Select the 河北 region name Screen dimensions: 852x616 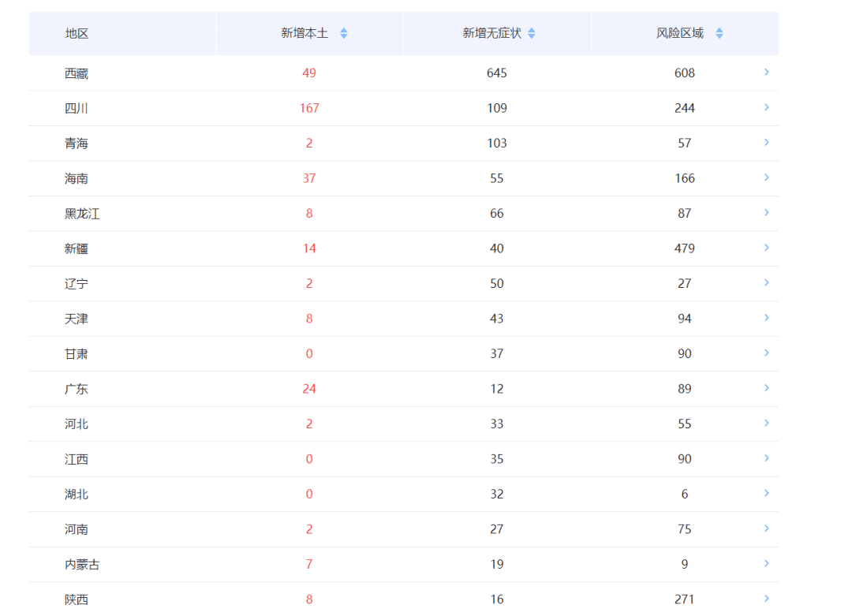pyautogui.click(x=77, y=424)
